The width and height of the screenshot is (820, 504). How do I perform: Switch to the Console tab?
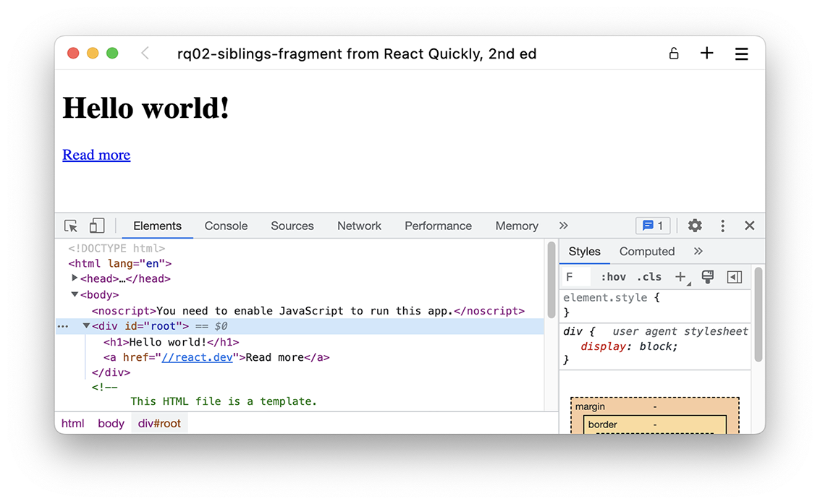(x=226, y=226)
